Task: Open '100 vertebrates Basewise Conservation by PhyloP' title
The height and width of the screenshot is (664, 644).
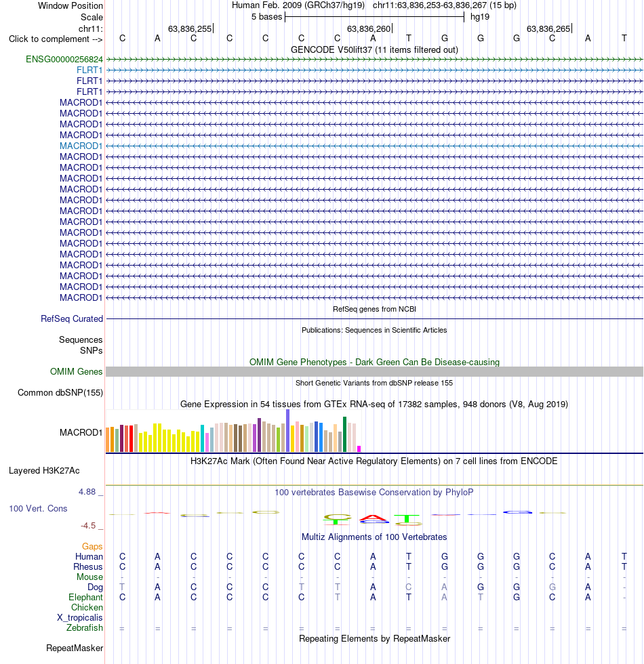Action: click(374, 492)
